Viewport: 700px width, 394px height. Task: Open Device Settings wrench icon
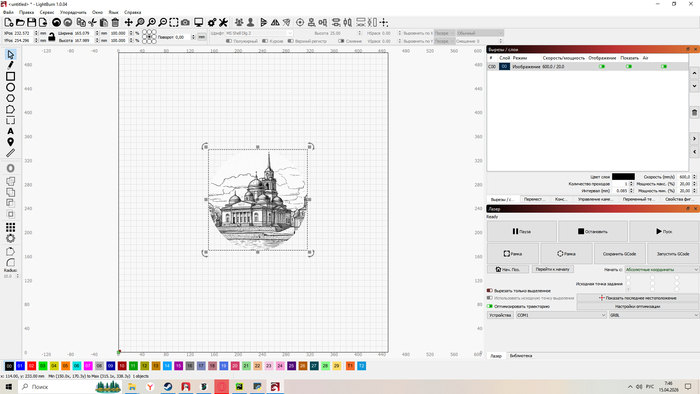[x=223, y=22]
